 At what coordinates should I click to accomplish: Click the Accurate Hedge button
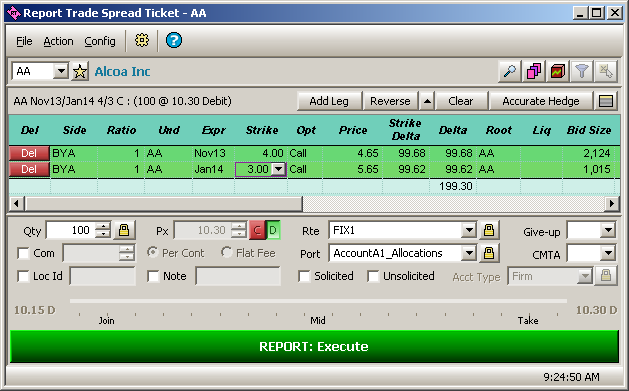click(x=541, y=101)
